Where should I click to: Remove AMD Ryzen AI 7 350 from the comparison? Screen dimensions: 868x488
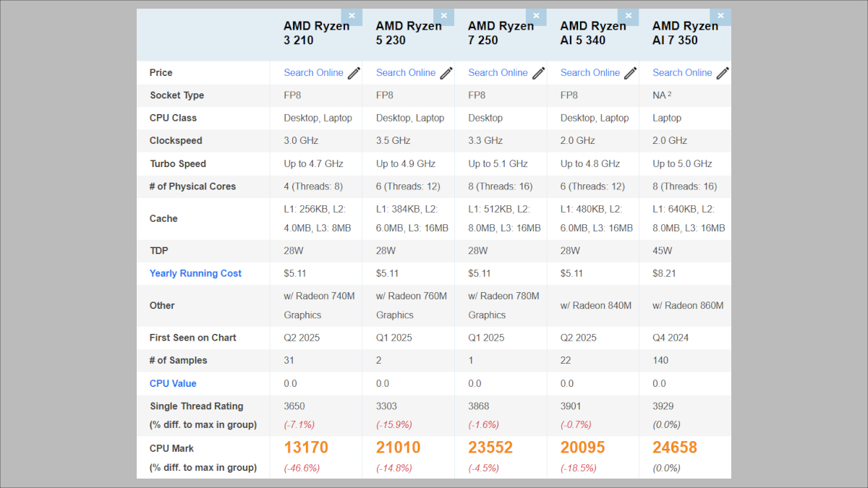pos(720,15)
